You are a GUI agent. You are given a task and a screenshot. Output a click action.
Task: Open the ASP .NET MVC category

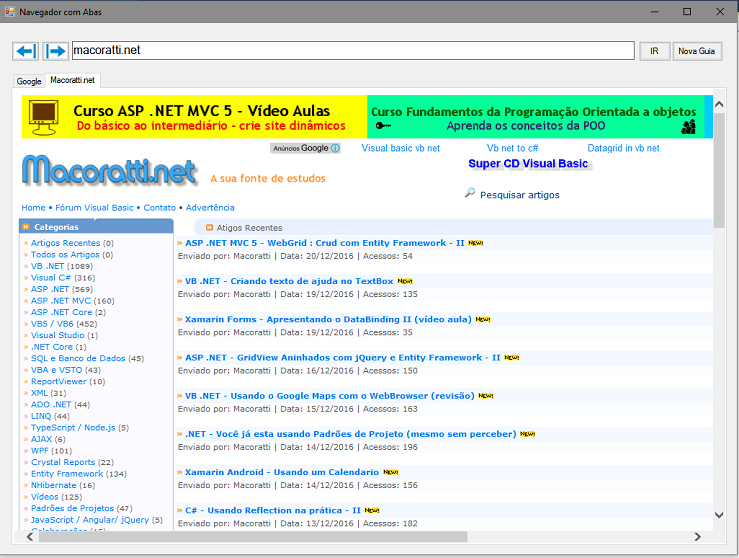(61, 301)
